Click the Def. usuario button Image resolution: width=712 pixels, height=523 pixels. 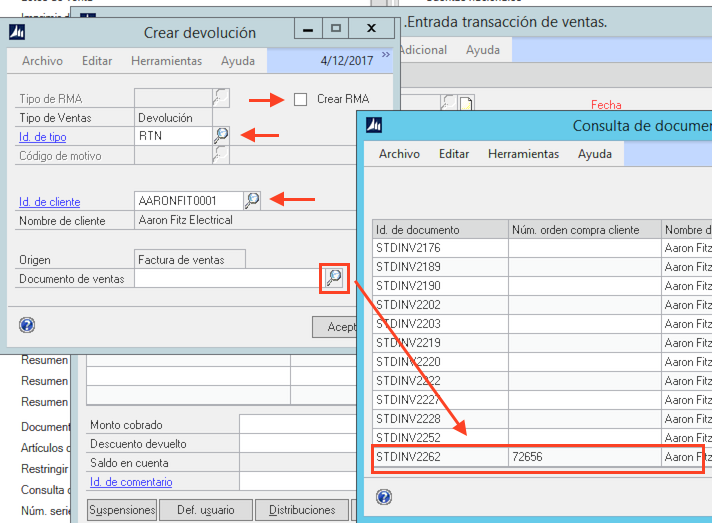[208, 510]
